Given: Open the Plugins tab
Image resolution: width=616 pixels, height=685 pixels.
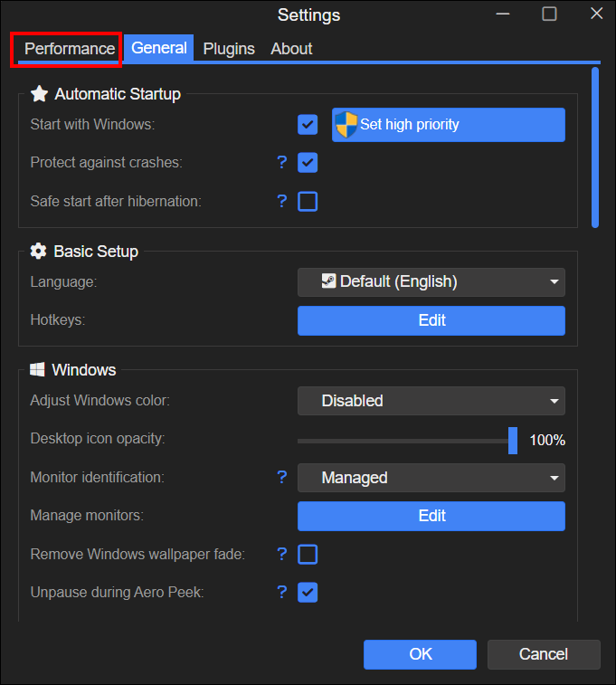Looking at the screenshot, I should [229, 49].
